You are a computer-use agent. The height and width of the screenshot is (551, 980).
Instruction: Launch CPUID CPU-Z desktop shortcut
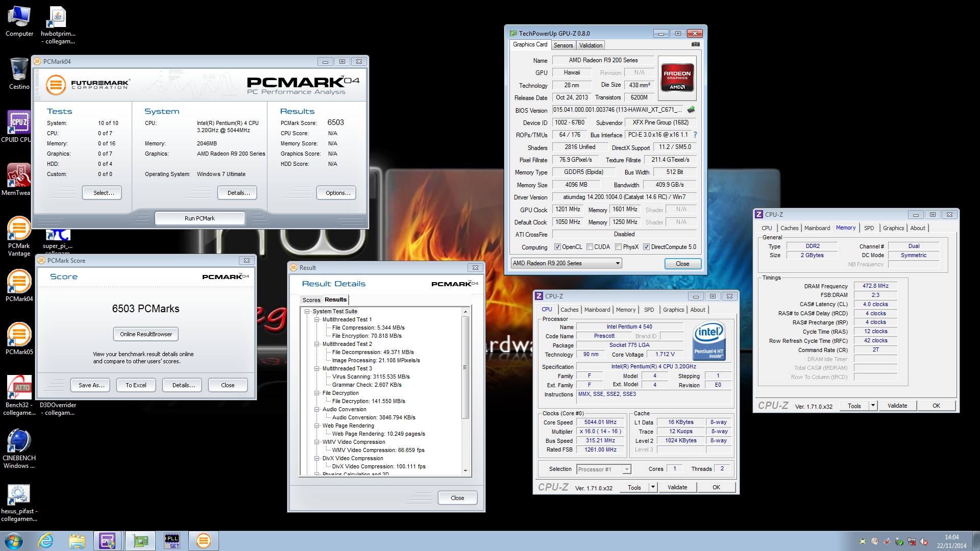pyautogui.click(x=18, y=127)
